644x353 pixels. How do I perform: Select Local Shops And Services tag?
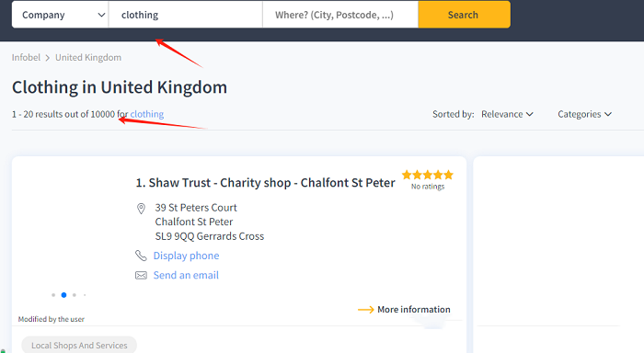[79, 346]
